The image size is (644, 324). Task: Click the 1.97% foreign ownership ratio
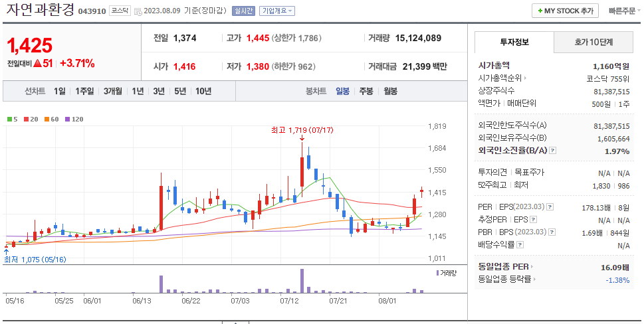pyautogui.click(x=617, y=151)
